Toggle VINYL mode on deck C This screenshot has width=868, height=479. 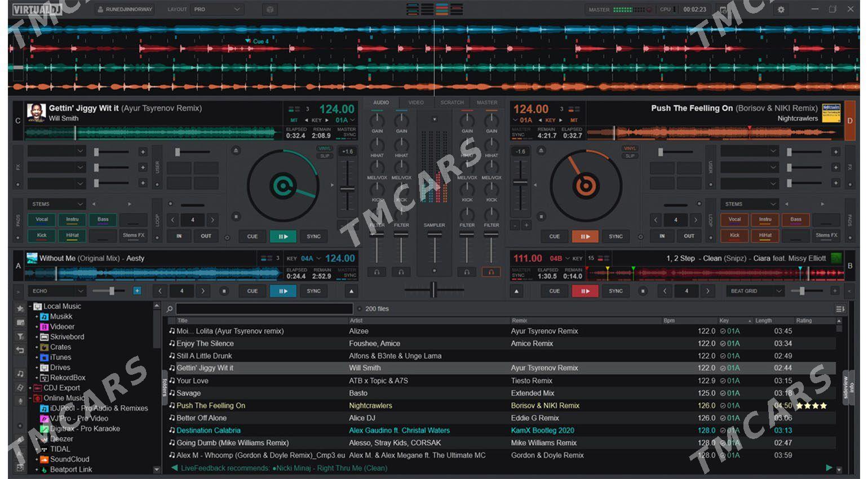coord(325,149)
